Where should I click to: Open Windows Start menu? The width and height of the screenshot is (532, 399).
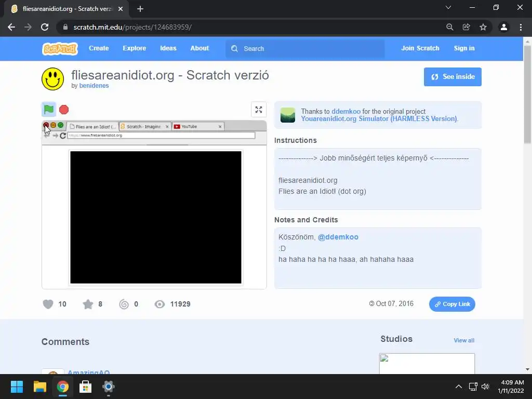(17, 387)
